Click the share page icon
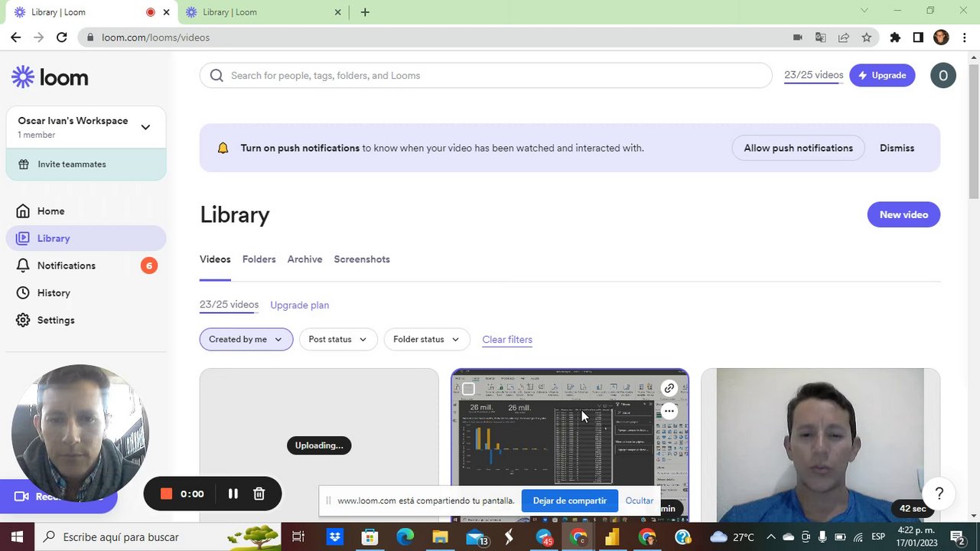Viewport: 980px width, 551px height. [844, 37]
